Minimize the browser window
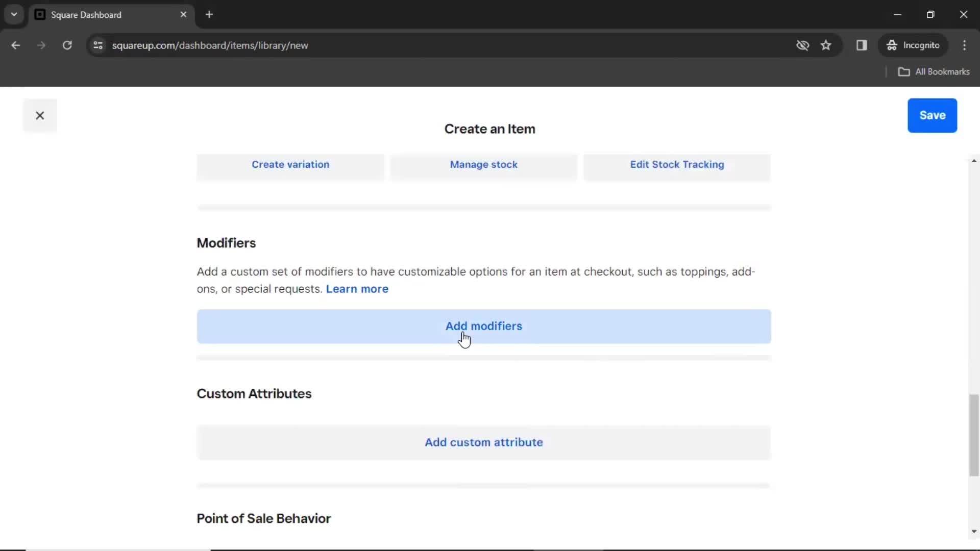The width and height of the screenshot is (980, 551). (898, 15)
